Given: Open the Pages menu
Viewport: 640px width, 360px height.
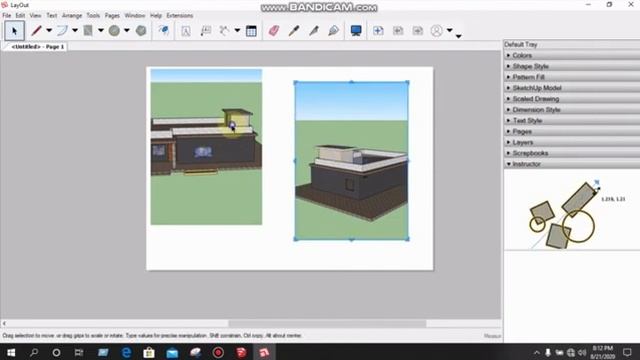Looking at the screenshot, I should tap(112, 16).
